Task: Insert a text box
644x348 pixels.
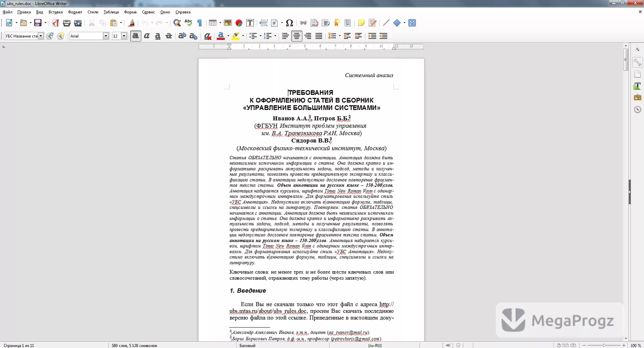Action: [x=250, y=23]
